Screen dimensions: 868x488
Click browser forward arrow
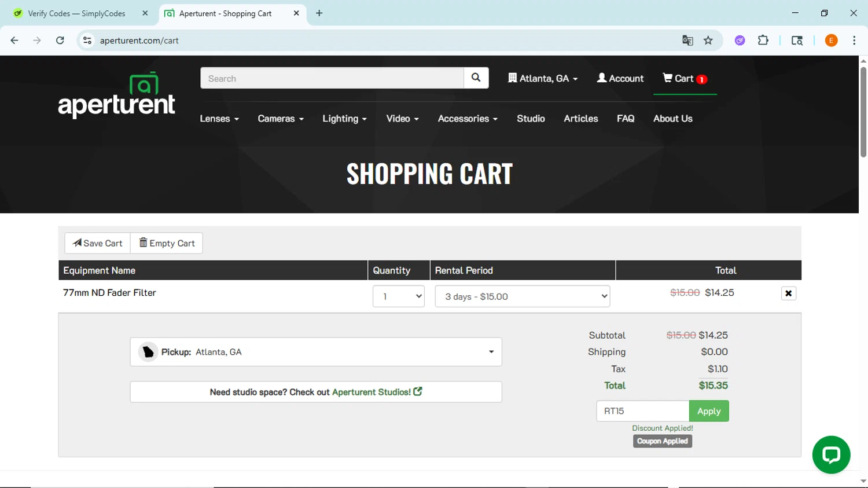pos(37,41)
